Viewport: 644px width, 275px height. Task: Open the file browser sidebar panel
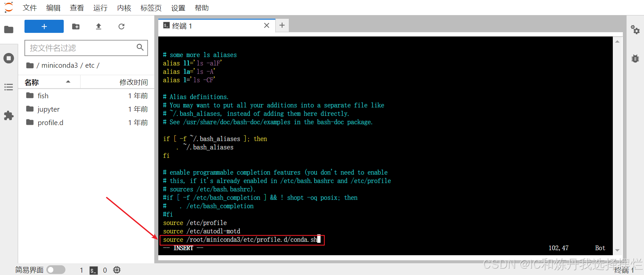[9, 30]
